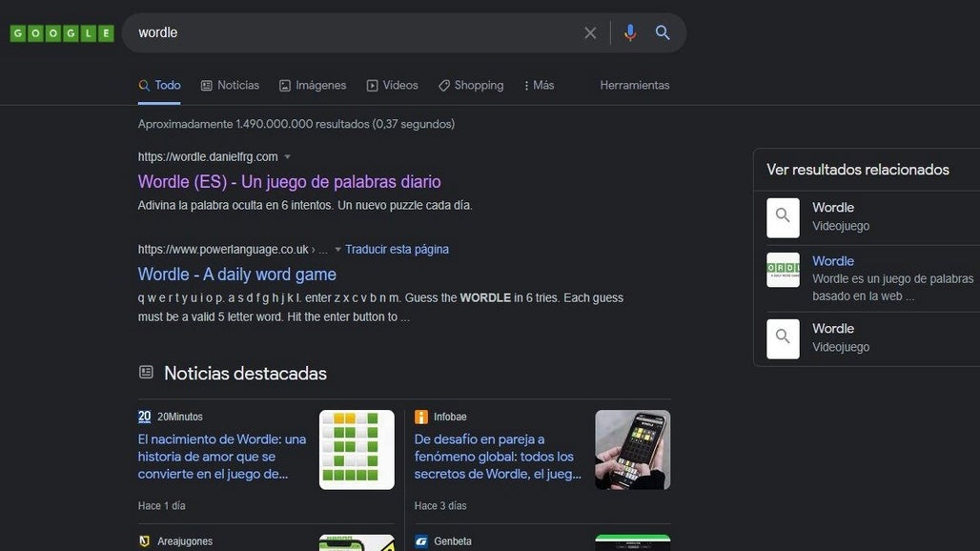Open Herramientas search tools
This screenshot has width=980, height=551.
[634, 86]
